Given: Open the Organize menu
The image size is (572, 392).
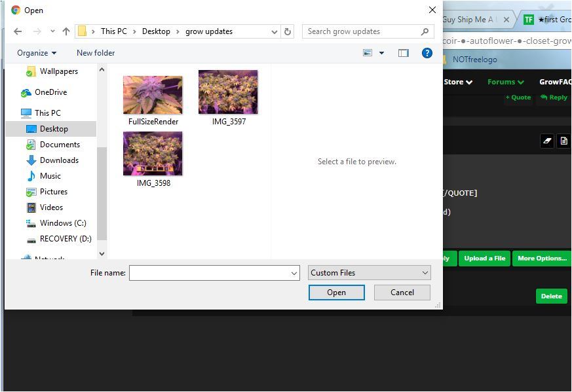Looking at the screenshot, I should (x=37, y=53).
